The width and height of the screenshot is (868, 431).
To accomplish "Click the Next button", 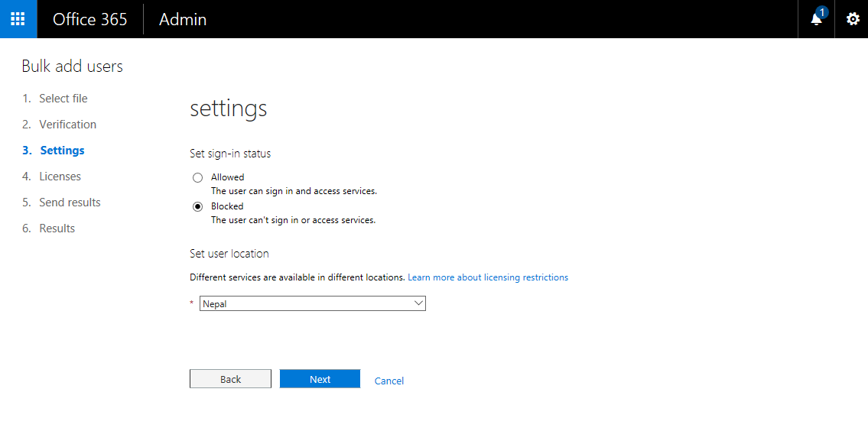I will [320, 379].
